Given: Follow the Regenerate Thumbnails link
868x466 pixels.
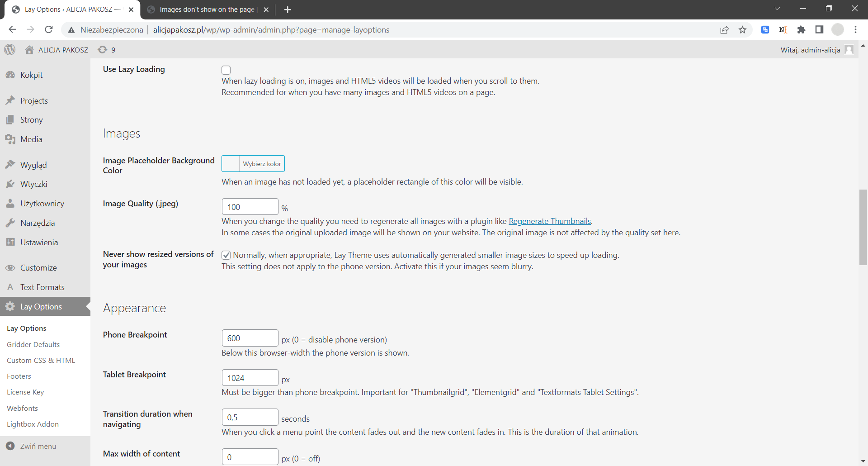Looking at the screenshot, I should [x=550, y=221].
